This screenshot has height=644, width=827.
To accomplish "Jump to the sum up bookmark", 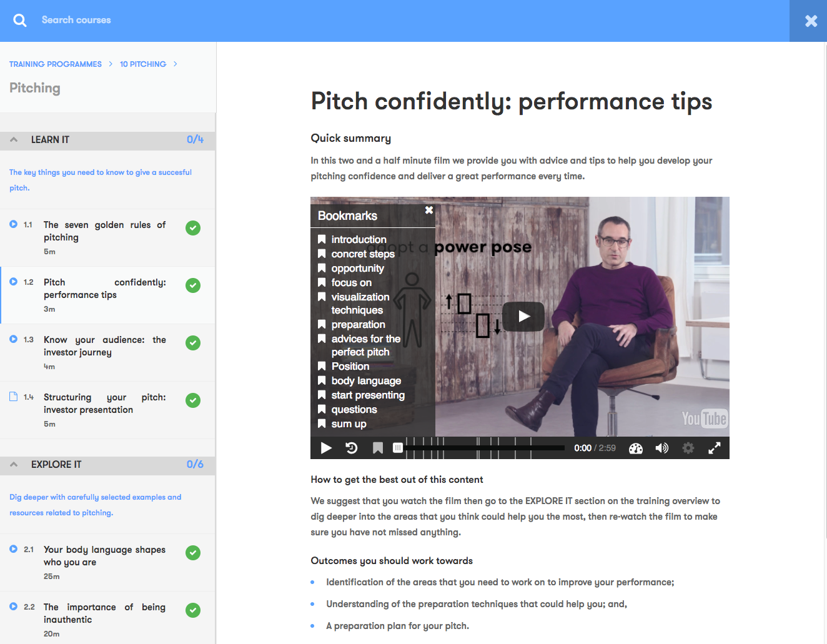I will [x=349, y=424].
